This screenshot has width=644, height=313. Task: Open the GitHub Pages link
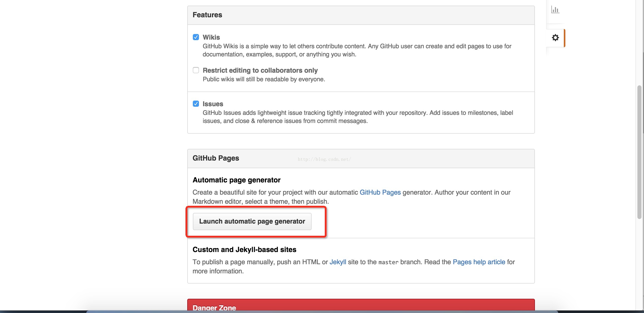(x=380, y=192)
